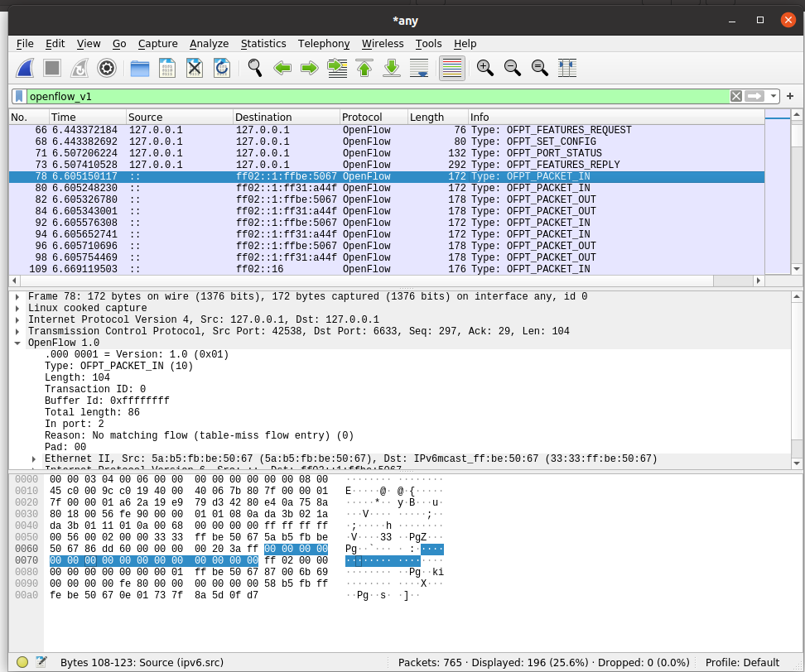Expand the Ethernet II tree entry

click(x=34, y=458)
